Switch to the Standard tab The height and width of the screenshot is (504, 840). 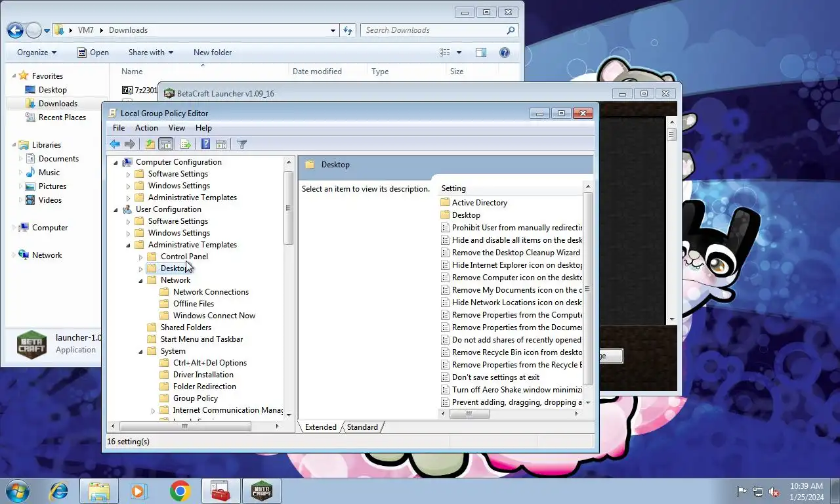pyautogui.click(x=362, y=427)
